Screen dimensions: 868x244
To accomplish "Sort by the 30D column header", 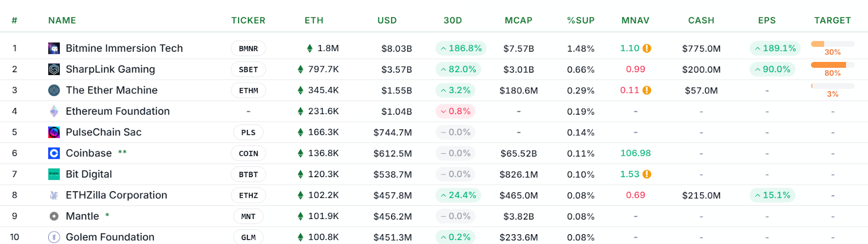I will point(452,21).
